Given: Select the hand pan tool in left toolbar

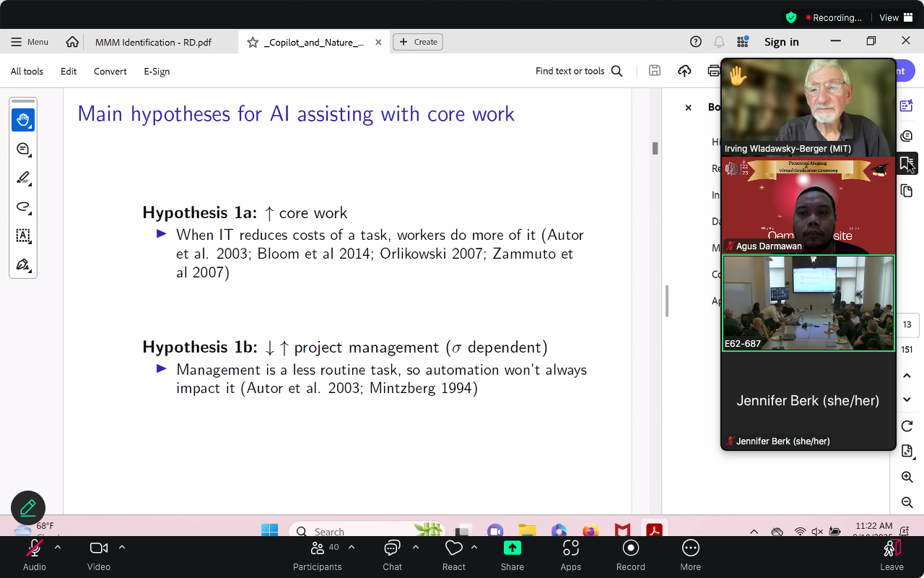Looking at the screenshot, I should 23,120.
